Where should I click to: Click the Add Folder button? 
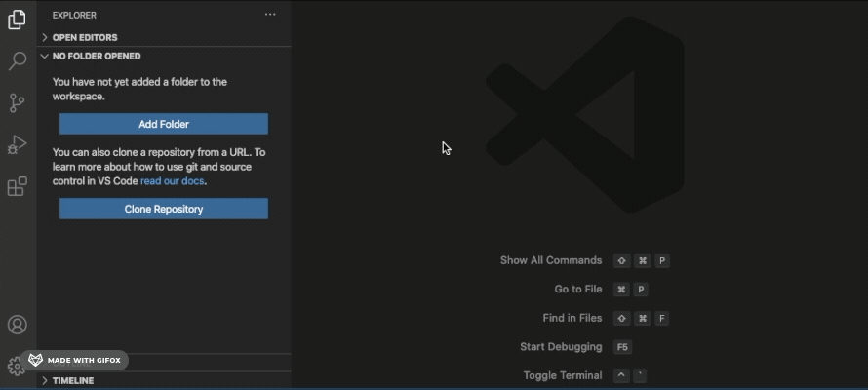(164, 124)
